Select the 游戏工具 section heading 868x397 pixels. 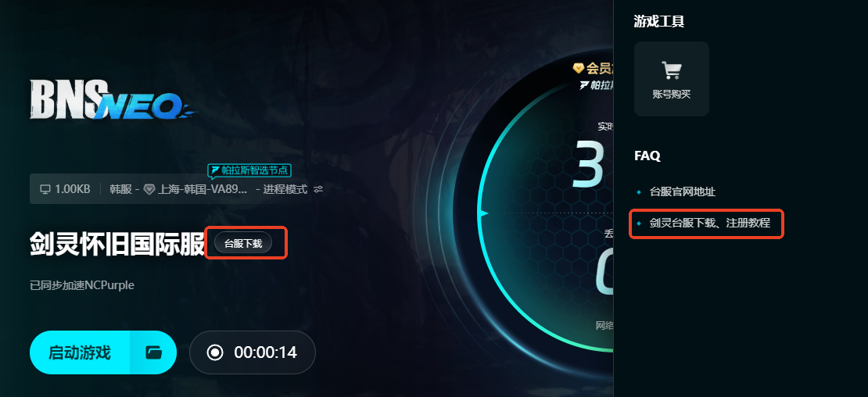tap(659, 22)
